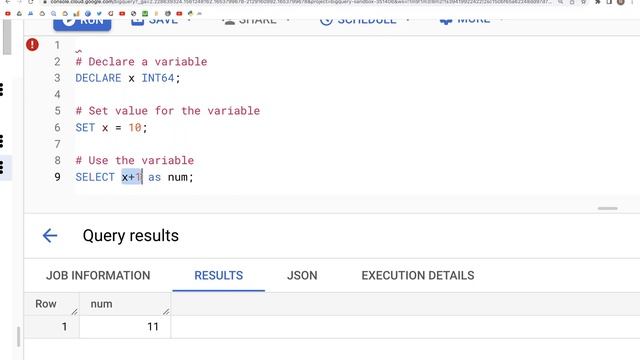Screen dimensions: 640x360
Task: Click the browser extensions puzzle icon
Action: tap(598, 2)
